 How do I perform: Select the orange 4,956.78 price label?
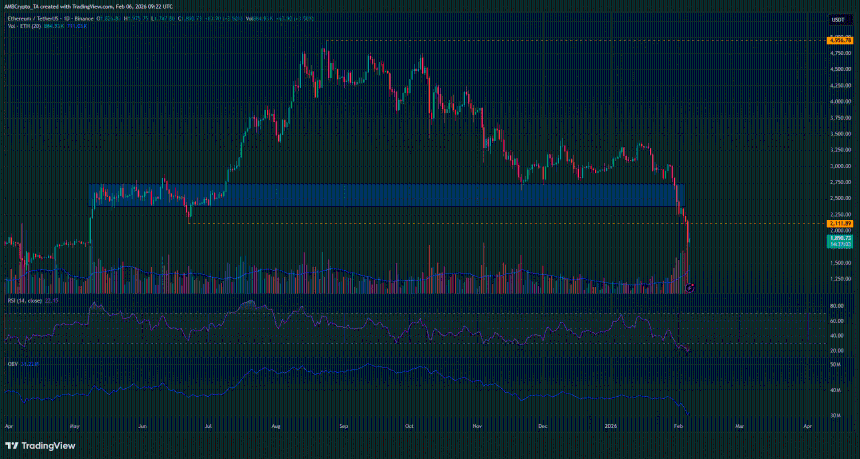[840, 40]
